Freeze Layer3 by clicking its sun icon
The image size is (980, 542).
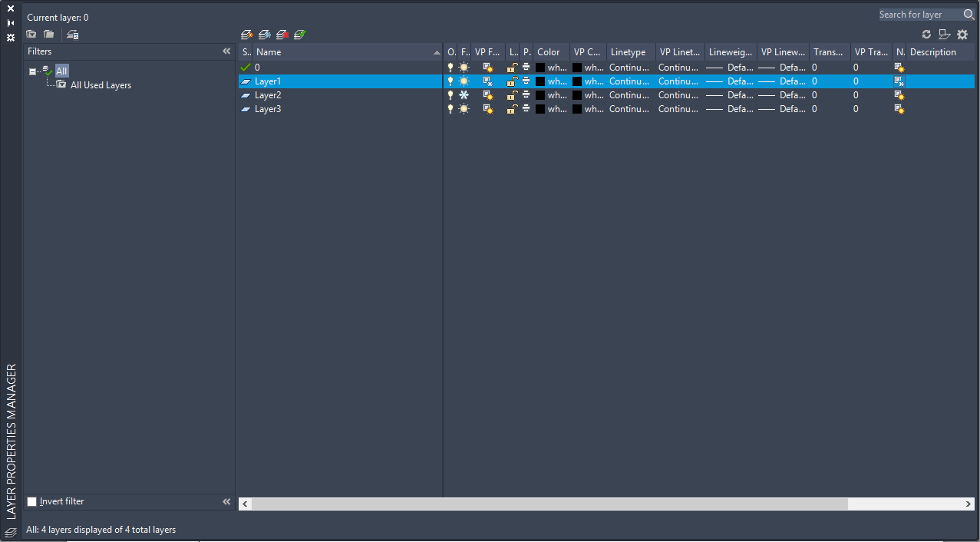pyautogui.click(x=464, y=108)
